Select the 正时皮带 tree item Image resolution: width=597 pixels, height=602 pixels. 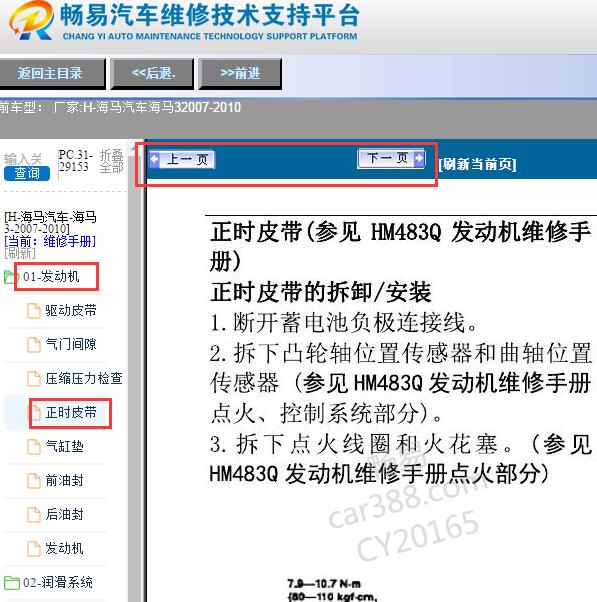71,412
